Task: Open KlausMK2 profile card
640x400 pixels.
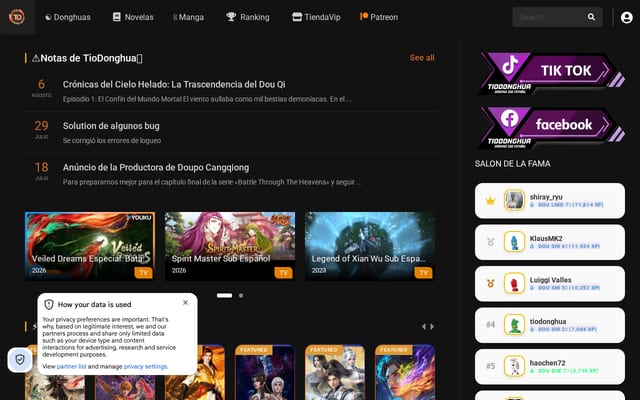Action: [550, 242]
